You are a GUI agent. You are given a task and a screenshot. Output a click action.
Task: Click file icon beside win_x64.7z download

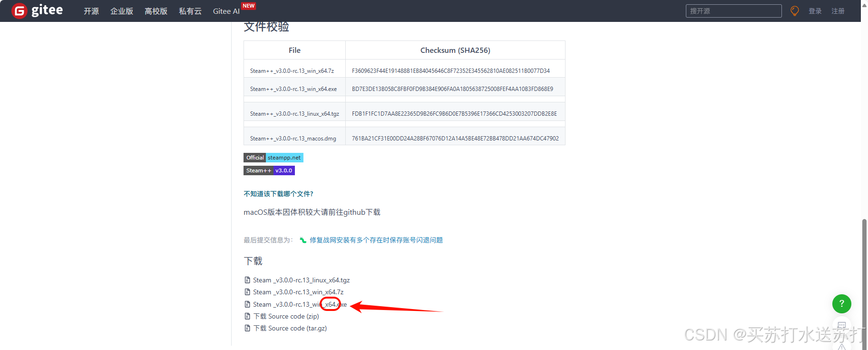click(247, 292)
